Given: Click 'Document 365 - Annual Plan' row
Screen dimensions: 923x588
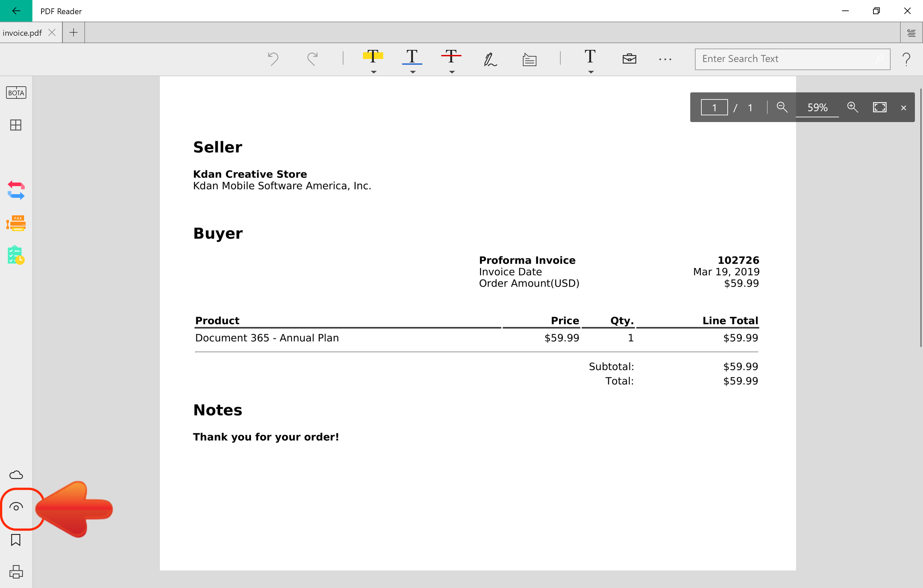Looking at the screenshot, I should pos(476,338).
